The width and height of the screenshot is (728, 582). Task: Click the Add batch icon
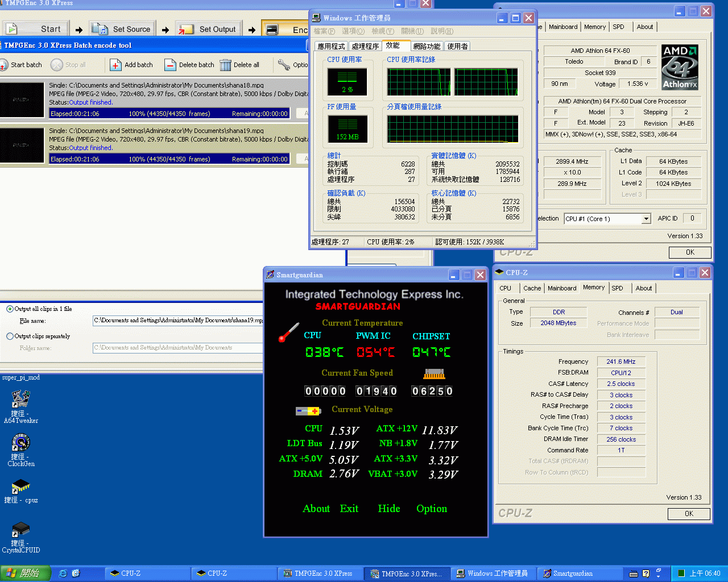(x=115, y=65)
